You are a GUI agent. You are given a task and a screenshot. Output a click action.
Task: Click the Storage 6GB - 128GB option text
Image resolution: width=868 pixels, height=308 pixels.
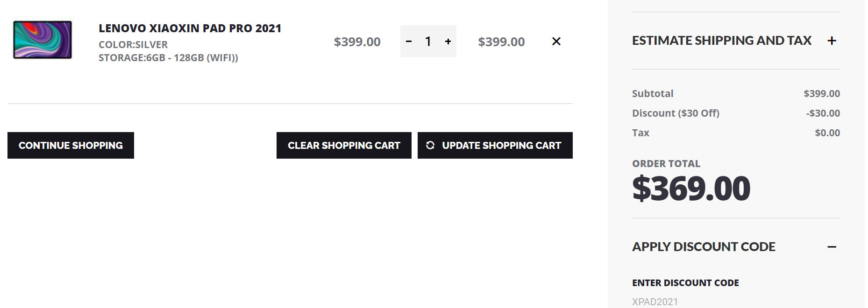[x=168, y=58]
